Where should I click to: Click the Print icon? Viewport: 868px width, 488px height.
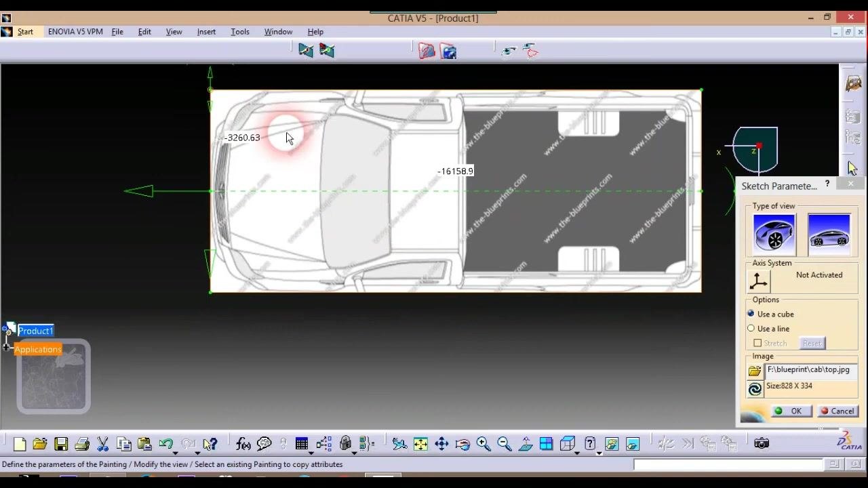(82, 444)
